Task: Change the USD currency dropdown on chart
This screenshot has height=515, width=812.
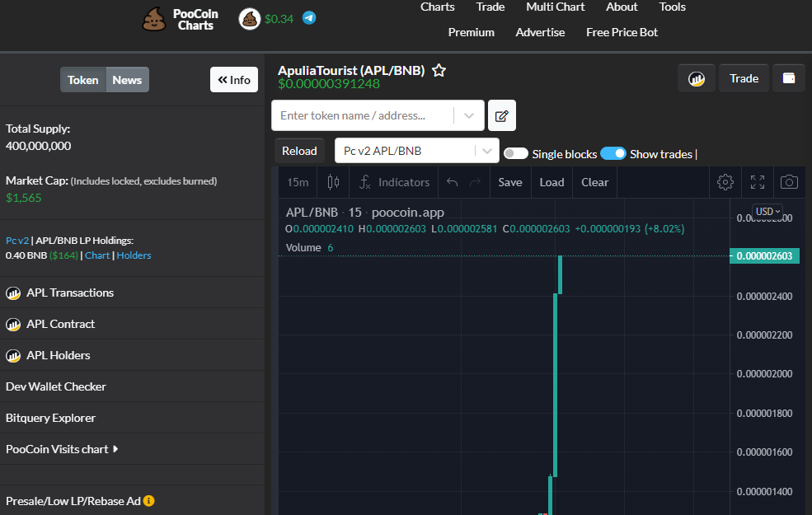Action: [767, 211]
